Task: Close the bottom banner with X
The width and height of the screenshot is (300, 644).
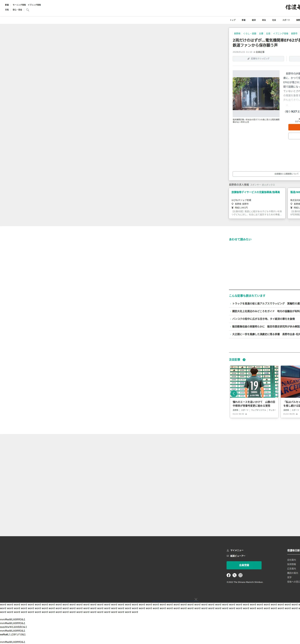Action: point(196,599)
